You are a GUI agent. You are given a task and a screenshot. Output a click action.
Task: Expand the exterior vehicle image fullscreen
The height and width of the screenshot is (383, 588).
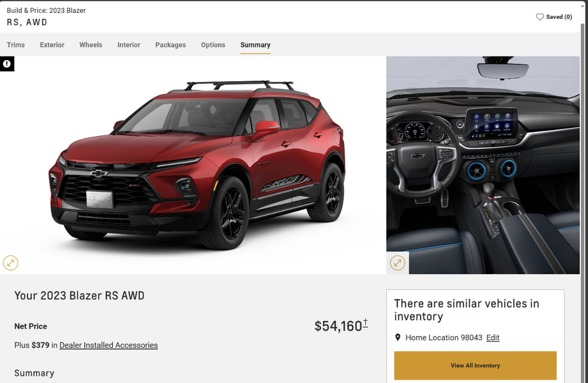coord(11,262)
